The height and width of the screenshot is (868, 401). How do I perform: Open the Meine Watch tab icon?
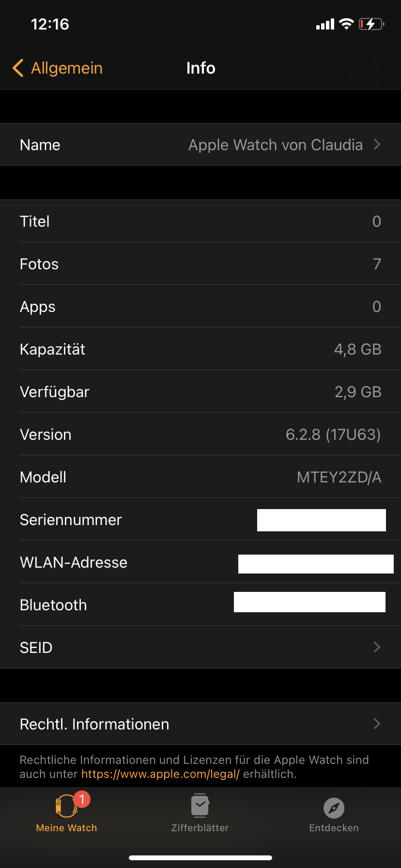[66, 806]
